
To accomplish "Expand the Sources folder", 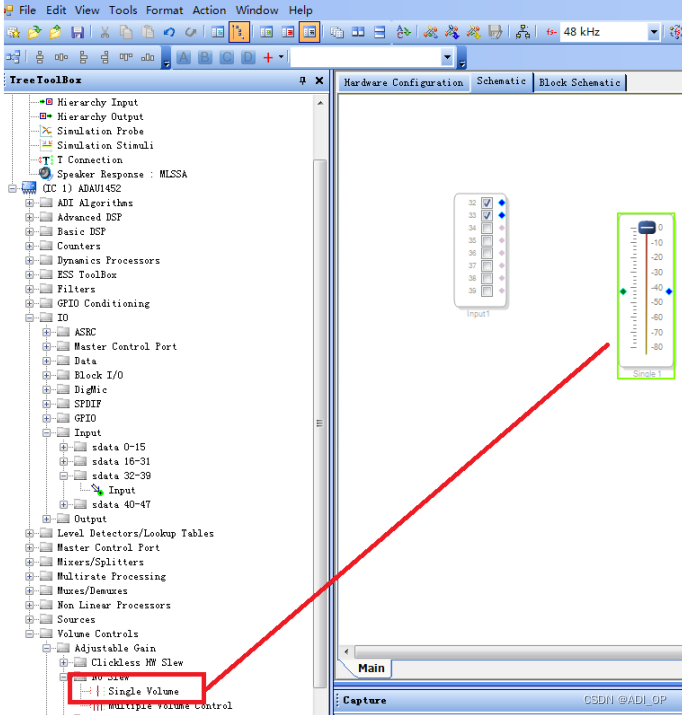I will coord(30,620).
